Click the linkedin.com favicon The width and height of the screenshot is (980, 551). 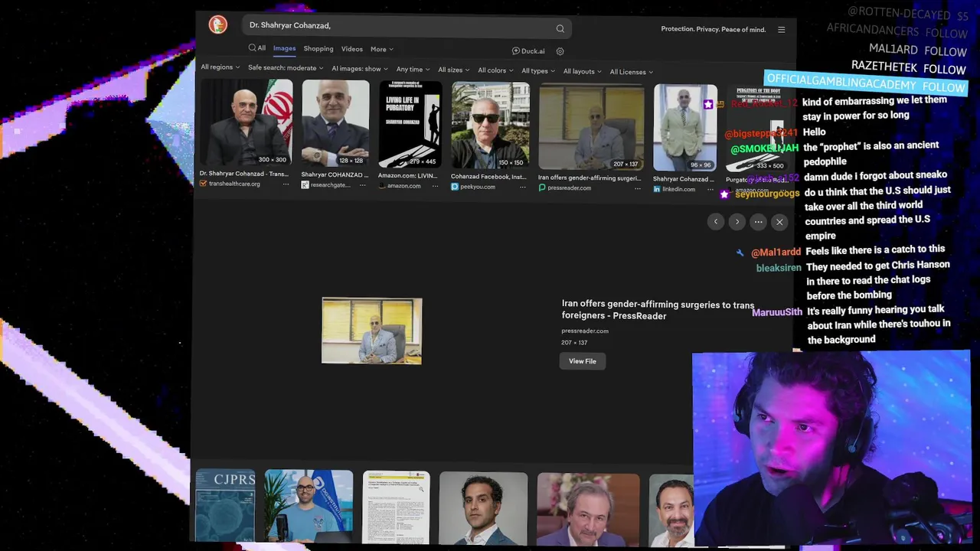pos(657,189)
